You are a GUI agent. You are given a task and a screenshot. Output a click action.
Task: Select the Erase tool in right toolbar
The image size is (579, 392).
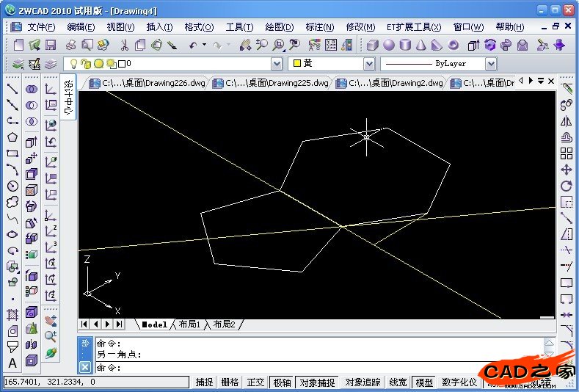566,89
